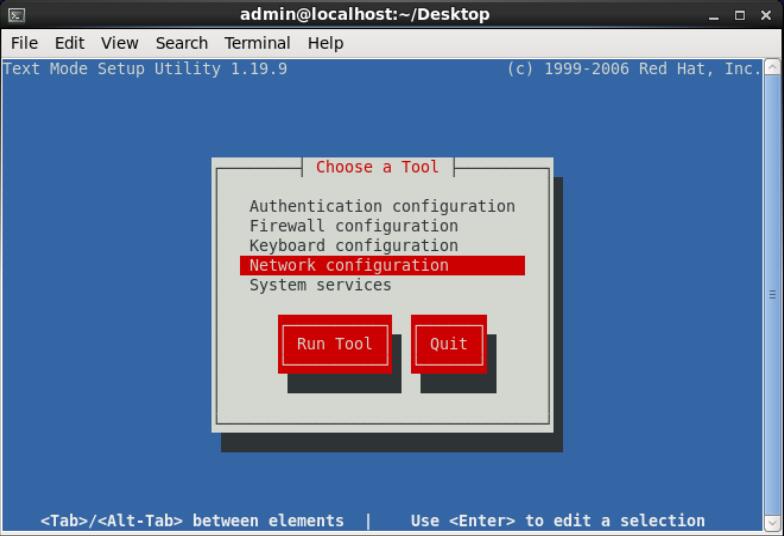Image resolution: width=784 pixels, height=536 pixels.
Task: Select Firewall configuration in the tool list
Action: coord(382,226)
